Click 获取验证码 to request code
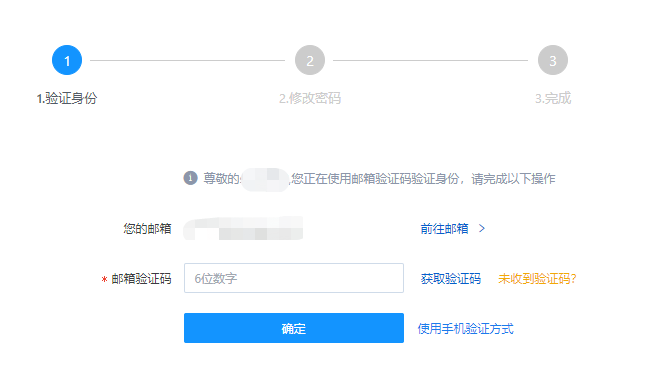The image size is (665, 381). (451, 279)
